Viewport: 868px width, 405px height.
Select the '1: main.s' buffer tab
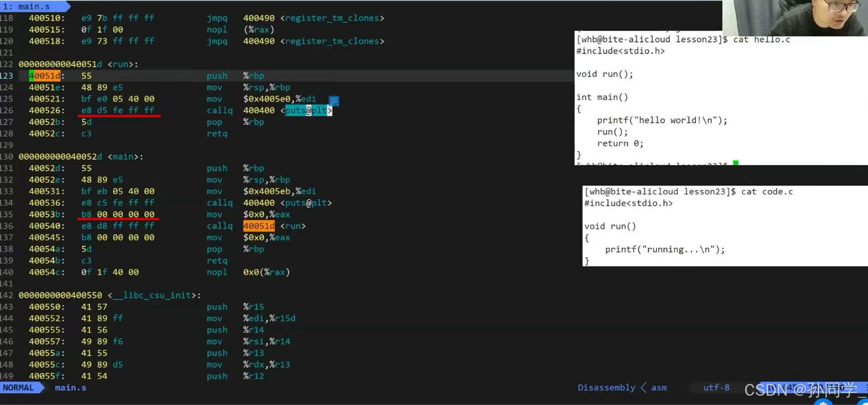click(x=33, y=6)
